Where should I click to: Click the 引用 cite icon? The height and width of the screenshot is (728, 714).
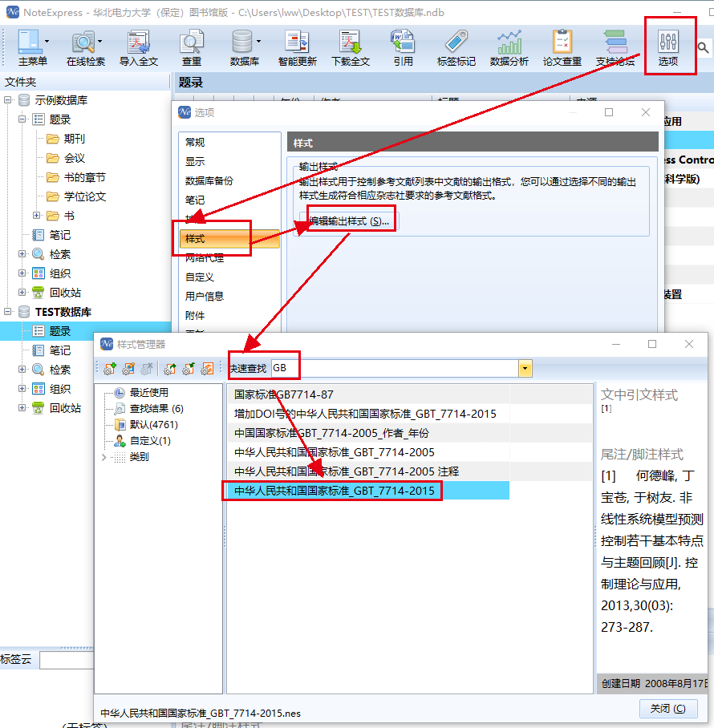pos(403,42)
